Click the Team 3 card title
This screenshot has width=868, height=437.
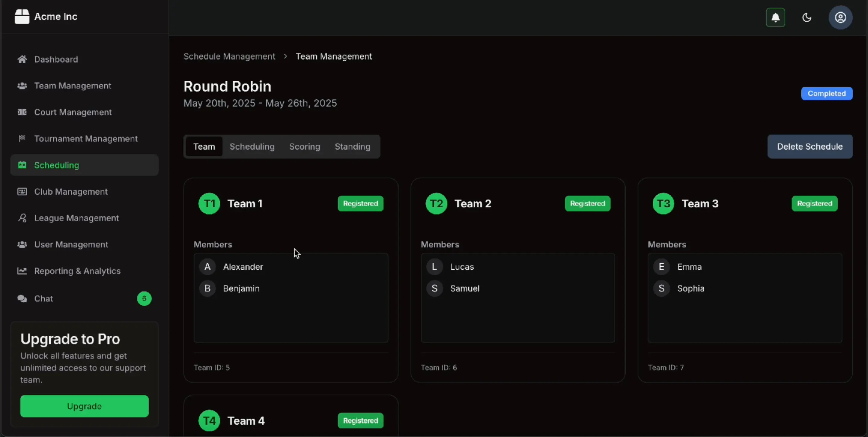700,203
